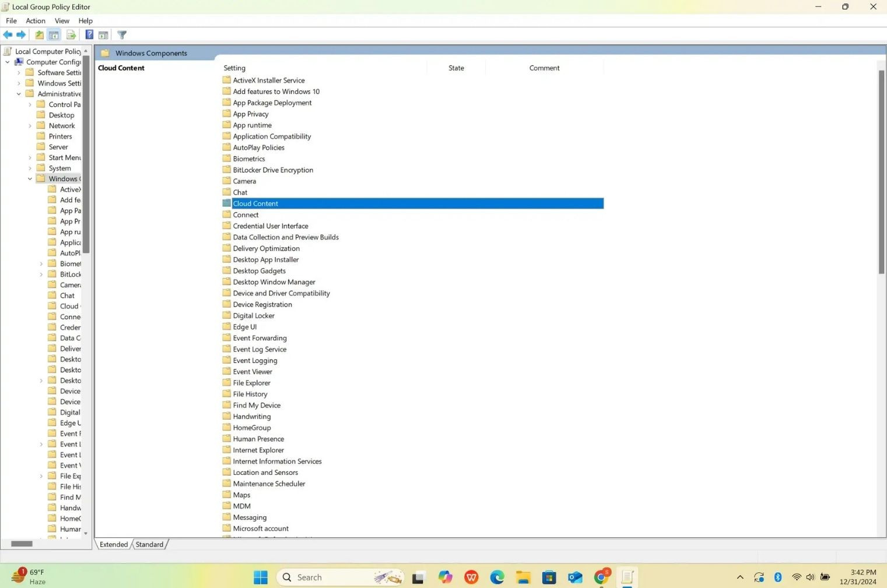Click the Forward arrow in toolbar
Viewport: 887px width, 588px height.
(21, 35)
